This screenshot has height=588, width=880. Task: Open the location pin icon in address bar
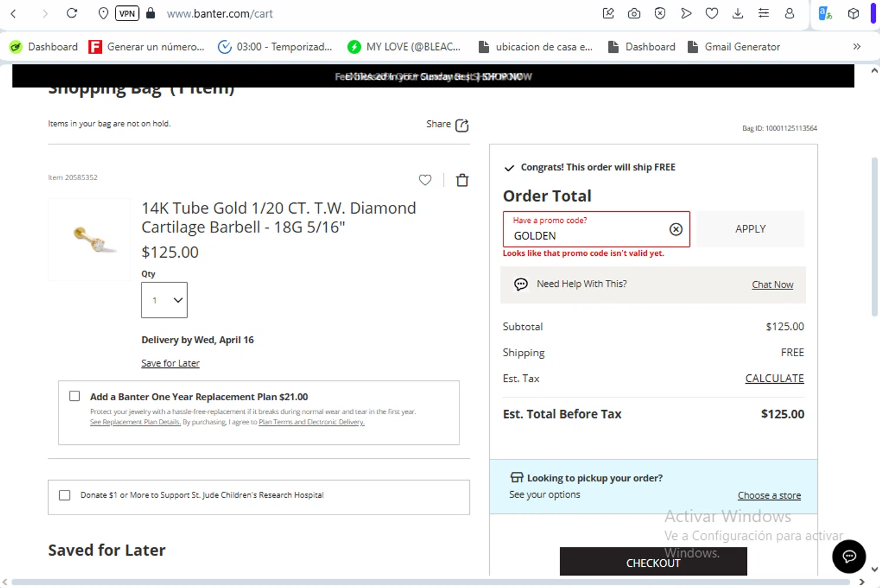(x=103, y=13)
